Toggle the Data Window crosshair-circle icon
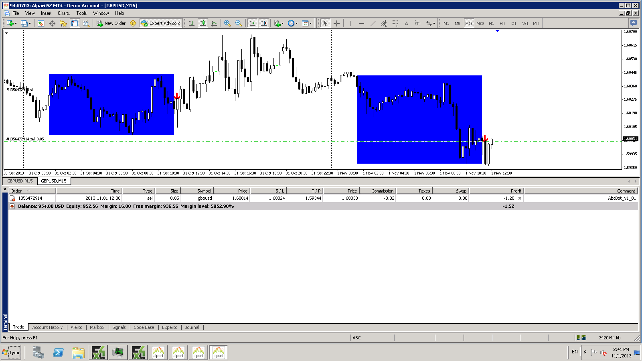The height and width of the screenshot is (361, 644). 52,23
